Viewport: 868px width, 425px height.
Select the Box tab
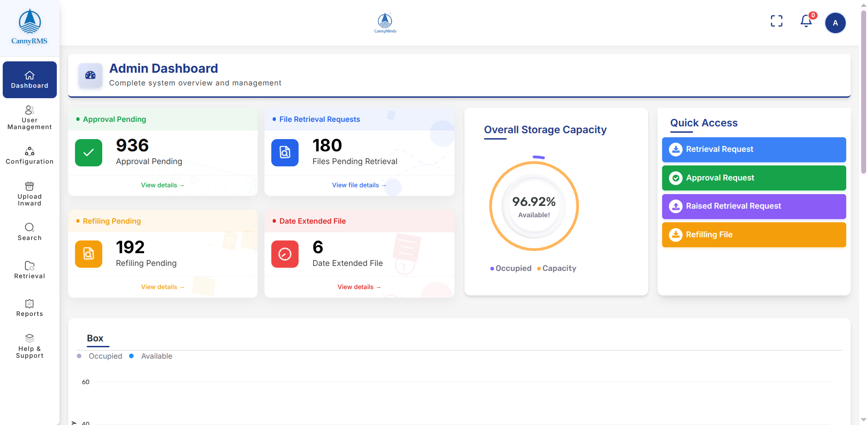click(95, 338)
